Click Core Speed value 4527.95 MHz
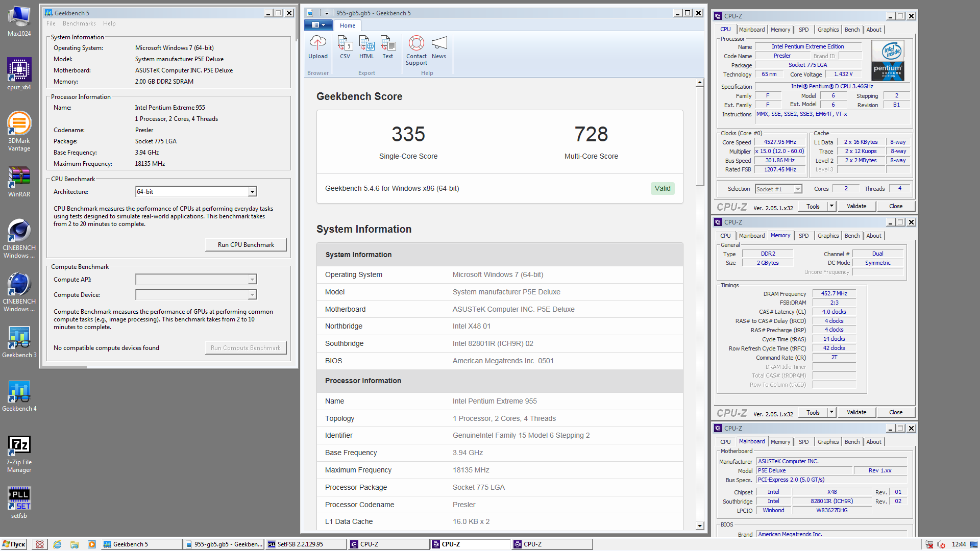980x551 pixels. pos(780,142)
